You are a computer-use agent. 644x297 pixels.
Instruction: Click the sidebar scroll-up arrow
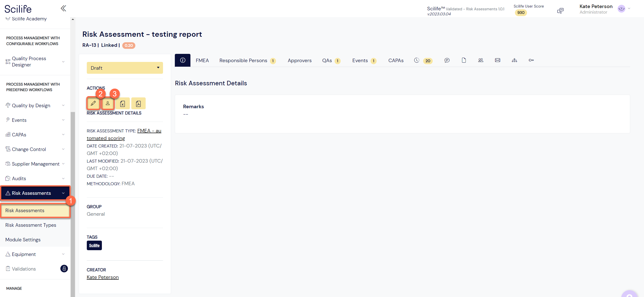[73, 19]
